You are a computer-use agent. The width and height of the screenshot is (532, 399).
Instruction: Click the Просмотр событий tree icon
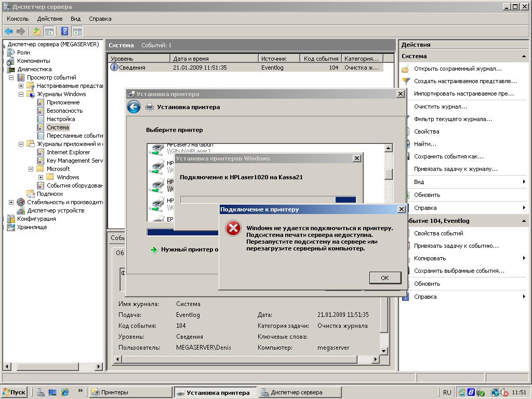[x=21, y=77]
